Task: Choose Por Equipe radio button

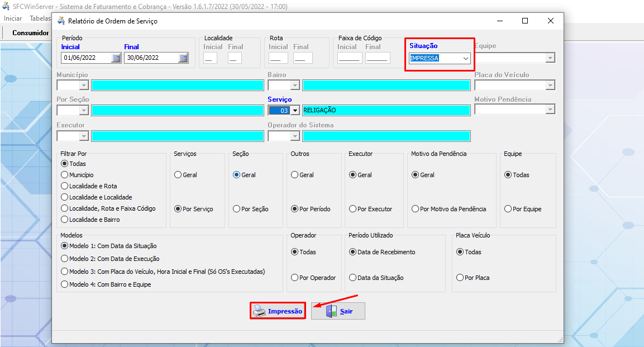Action: [508, 209]
